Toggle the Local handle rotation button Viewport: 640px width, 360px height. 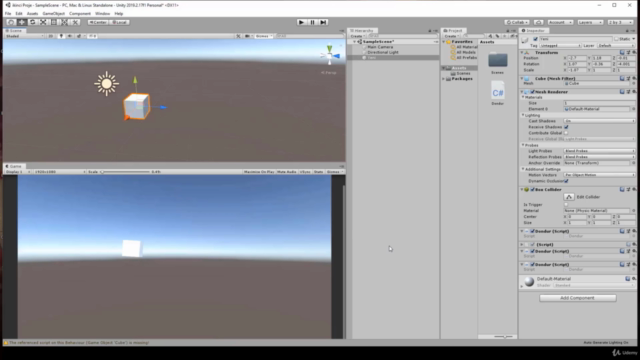pyautogui.click(x=120, y=22)
